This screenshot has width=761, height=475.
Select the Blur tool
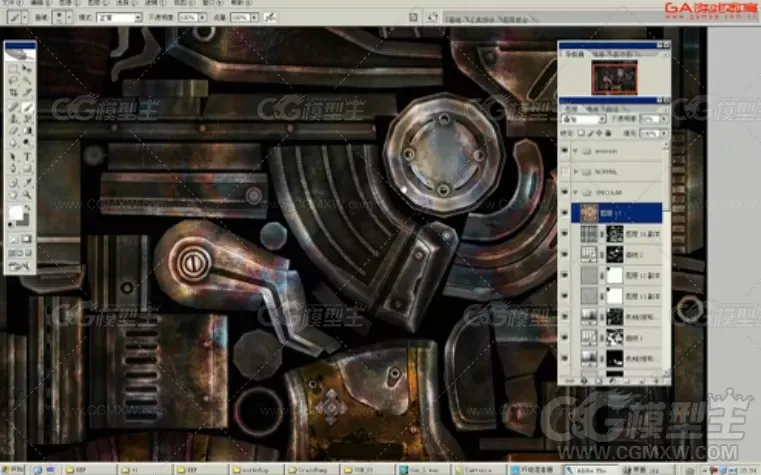pyautogui.click(x=14, y=143)
